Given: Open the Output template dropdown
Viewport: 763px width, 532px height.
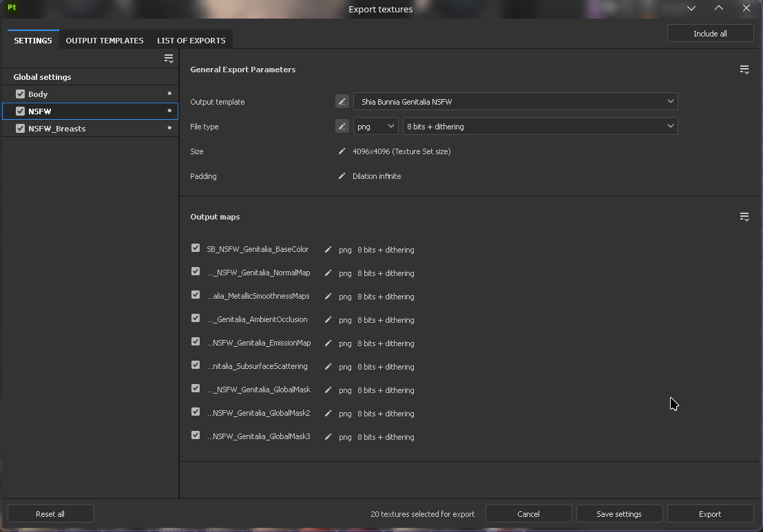Looking at the screenshot, I should [515, 102].
